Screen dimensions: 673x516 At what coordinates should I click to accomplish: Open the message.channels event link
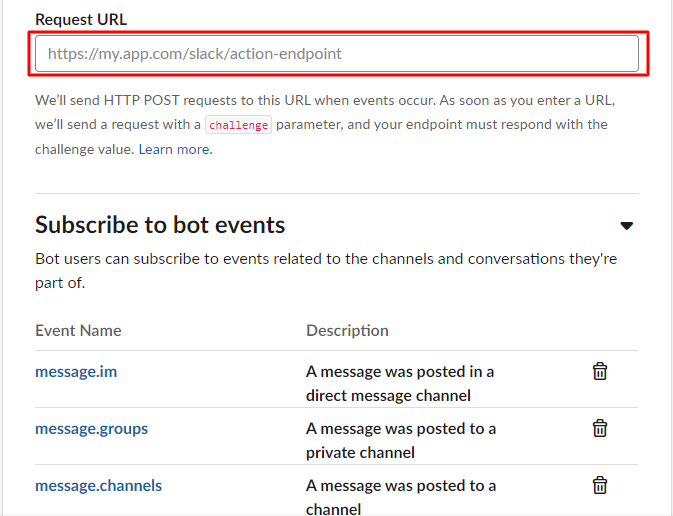click(98, 486)
